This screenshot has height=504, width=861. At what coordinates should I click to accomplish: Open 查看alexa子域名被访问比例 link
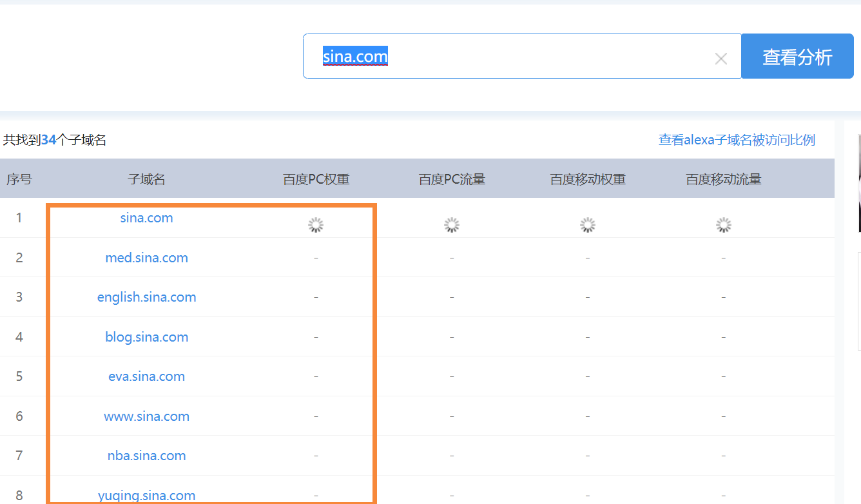coord(737,139)
